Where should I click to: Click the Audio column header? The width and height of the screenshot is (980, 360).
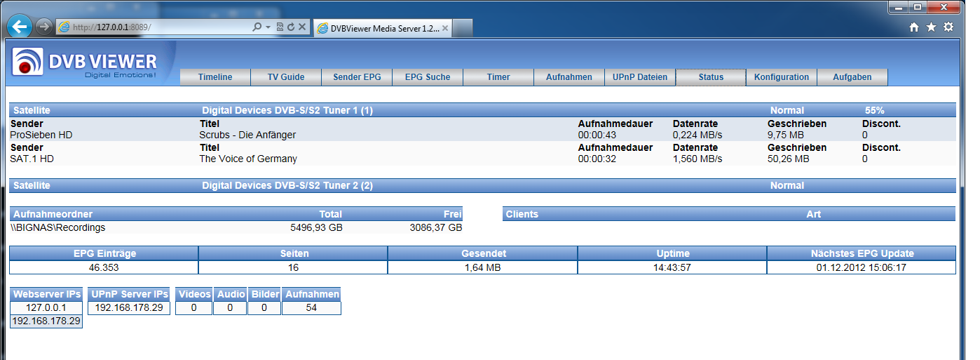point(231,294)
